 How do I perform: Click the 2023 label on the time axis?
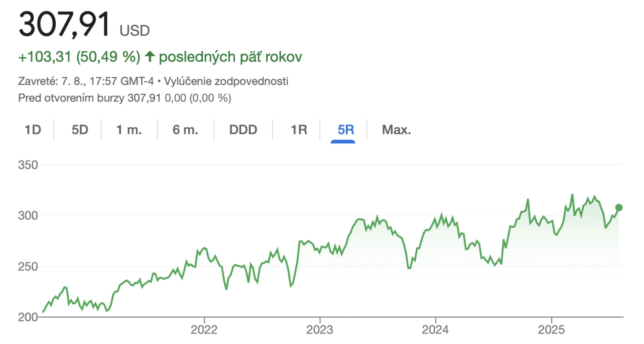coord(319,330)
